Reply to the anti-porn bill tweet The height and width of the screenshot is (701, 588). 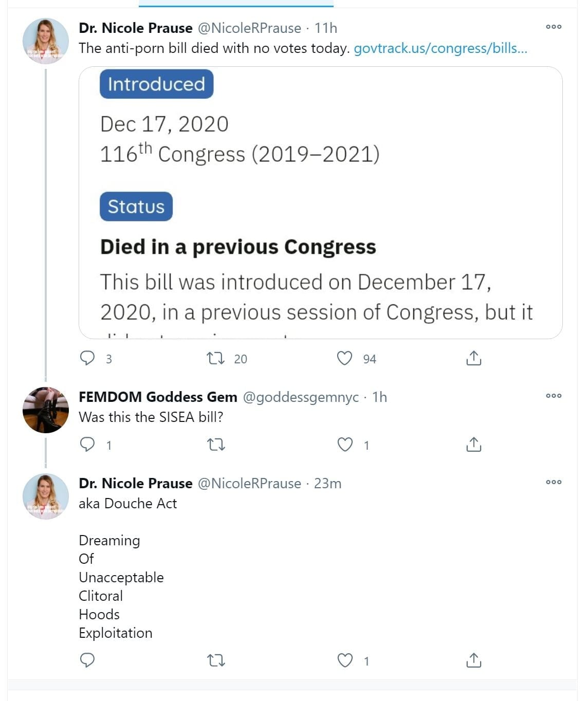pyautogui.click(x=87, y=358)
